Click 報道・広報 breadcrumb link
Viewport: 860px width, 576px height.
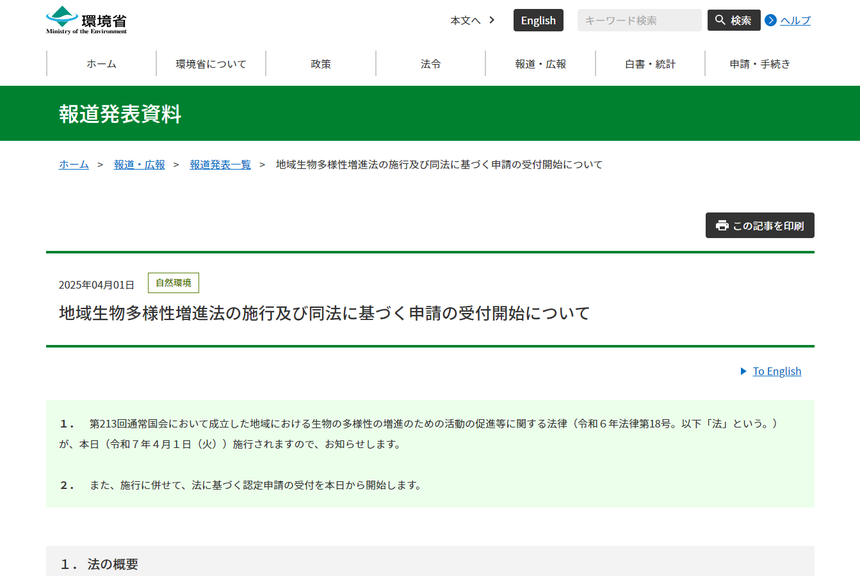pyautogui.click(x=139, y=164)
